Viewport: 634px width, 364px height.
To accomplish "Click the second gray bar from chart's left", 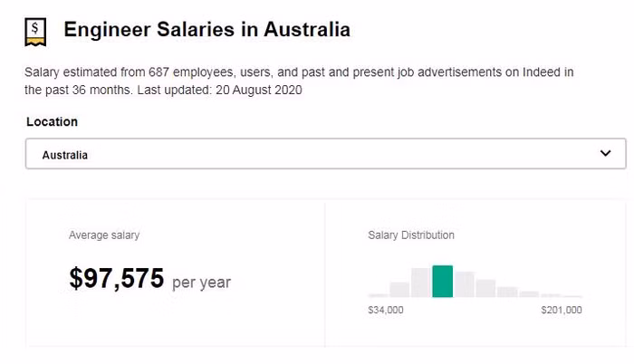I will pyautogui.click(x=399, y=290).
